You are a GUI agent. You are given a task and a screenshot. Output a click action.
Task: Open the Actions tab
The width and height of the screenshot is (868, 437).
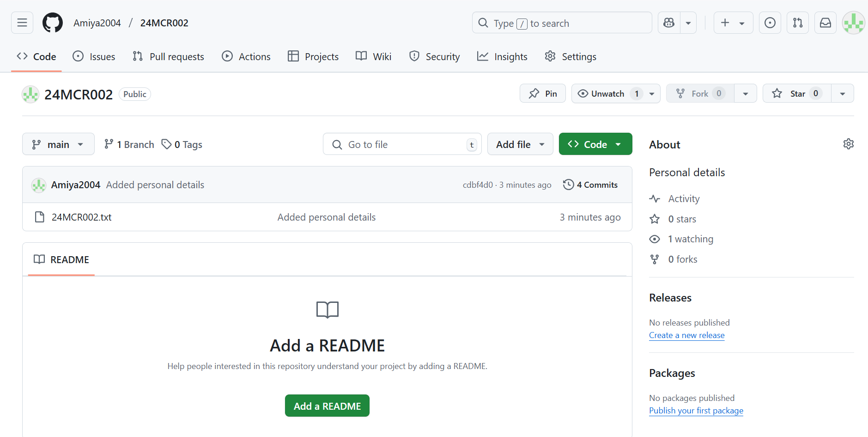tap(246, 56)
